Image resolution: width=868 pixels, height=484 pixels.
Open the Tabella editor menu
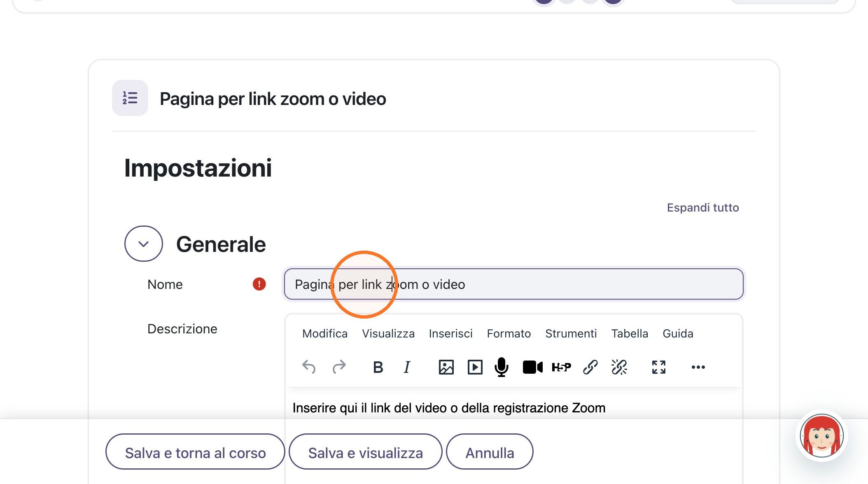coord(630,333)
